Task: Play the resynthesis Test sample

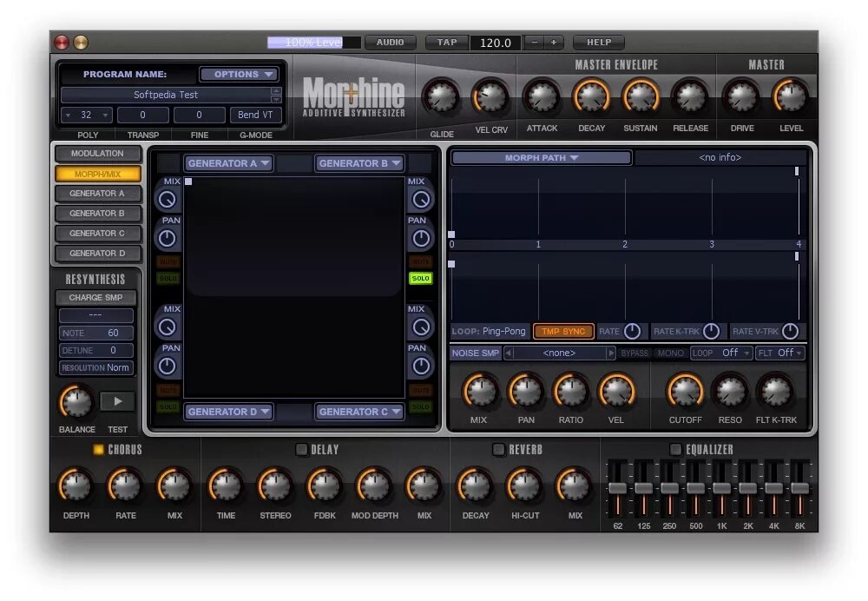Action: click(x=117, y=401)
